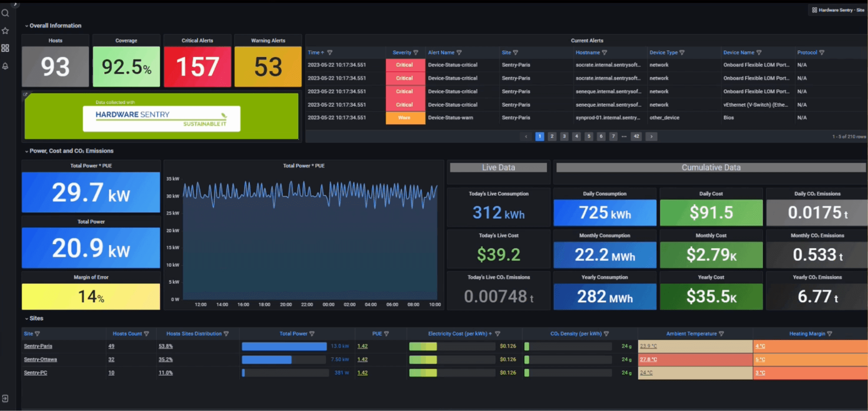Click the next page arrow below the alerts
868x411 pixels.
point(651,136)
